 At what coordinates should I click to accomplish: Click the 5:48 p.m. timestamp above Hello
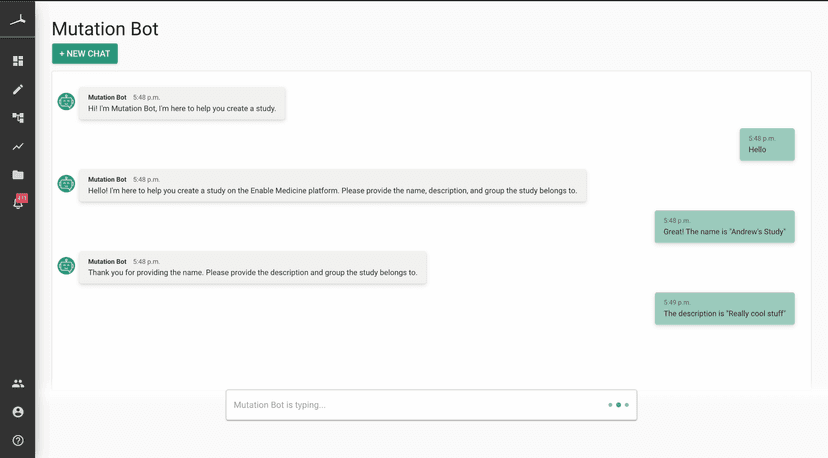click(x=761, y=138)
